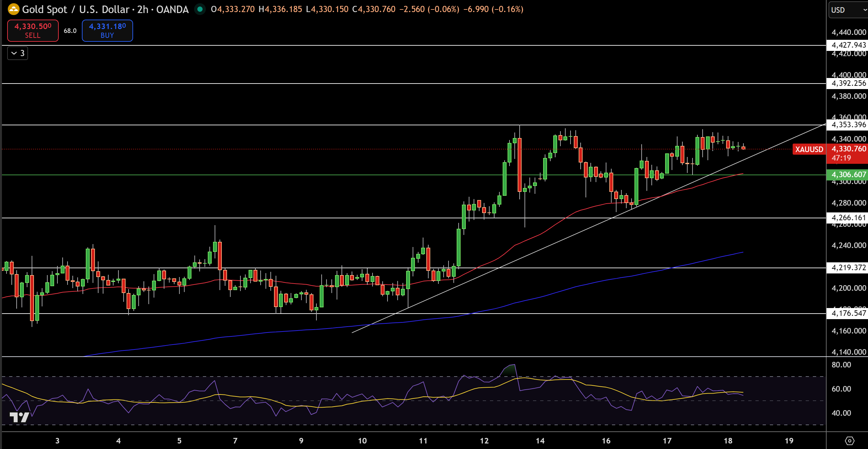Click the 68.0 spread value

click(69, 31)
